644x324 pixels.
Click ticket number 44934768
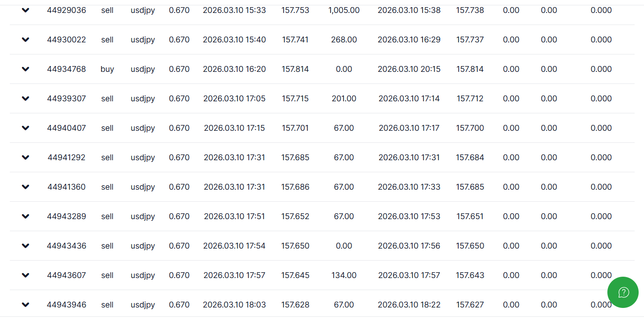(x=67, y=69)
